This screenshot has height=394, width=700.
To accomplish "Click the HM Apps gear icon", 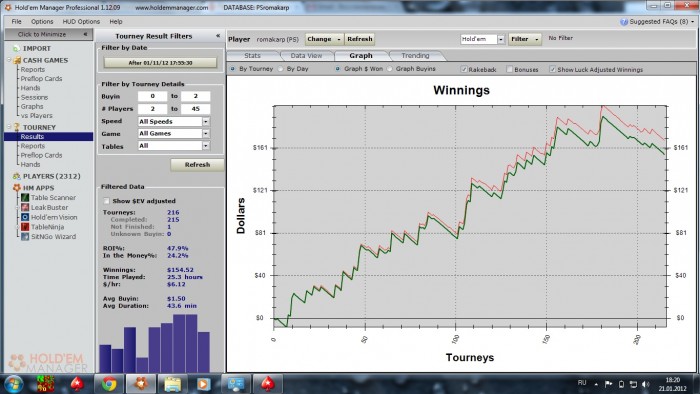I will click(x=17, y=188).
